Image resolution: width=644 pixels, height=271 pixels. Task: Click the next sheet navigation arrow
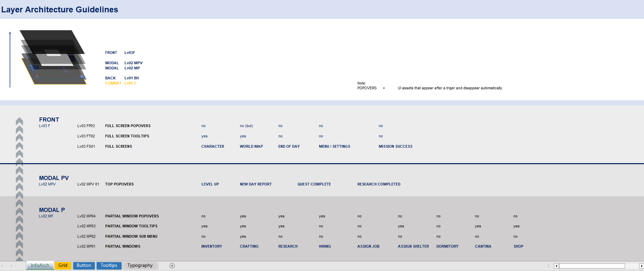(11, 266)
